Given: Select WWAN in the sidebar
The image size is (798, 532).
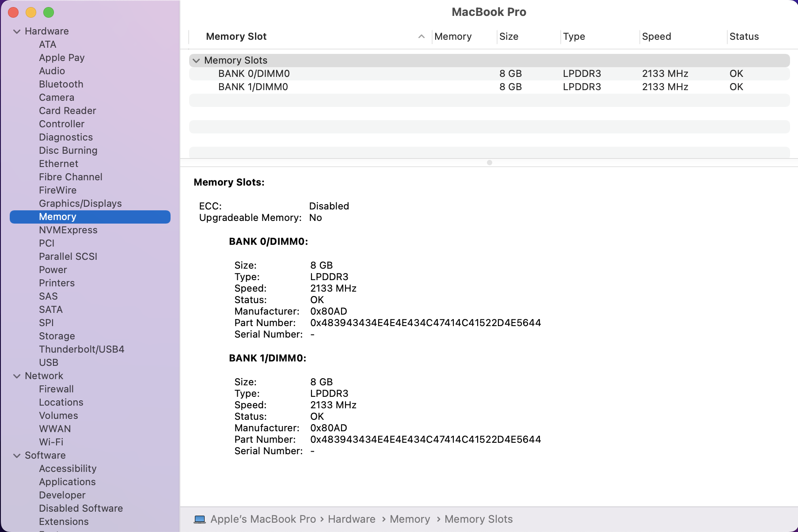Looking at the screenshot, I should coord(55,429).
